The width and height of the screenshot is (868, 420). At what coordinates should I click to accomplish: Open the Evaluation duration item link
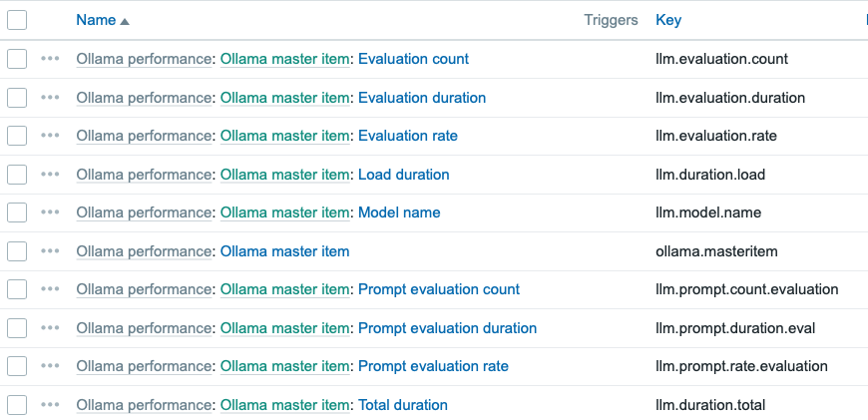pyautogui.click(x=421, y=98)
